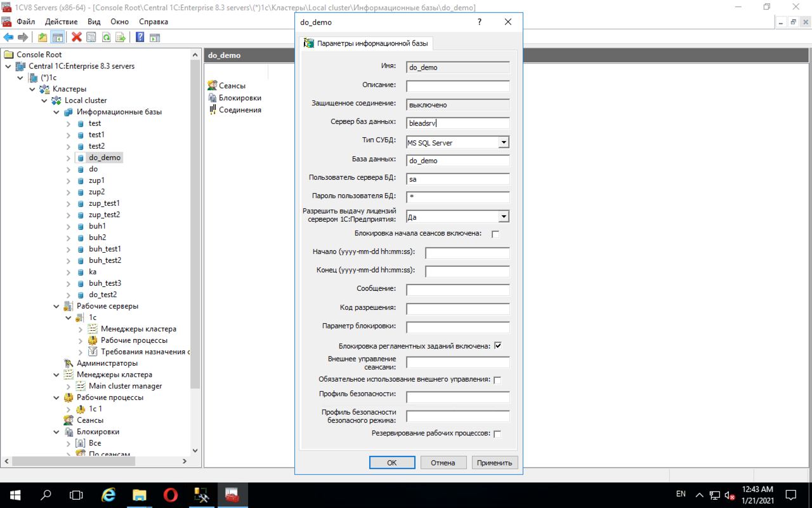Select buh_test3 in the tree

coord(105,283)
